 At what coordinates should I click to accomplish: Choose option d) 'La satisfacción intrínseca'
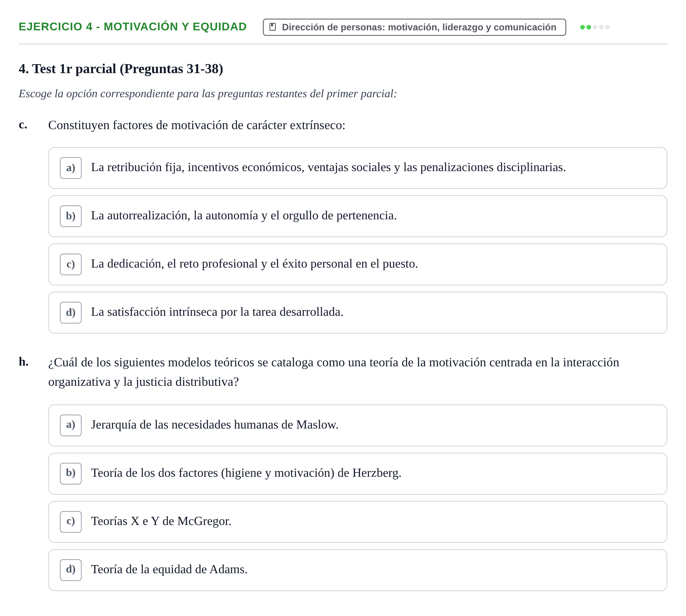(357, 313)
